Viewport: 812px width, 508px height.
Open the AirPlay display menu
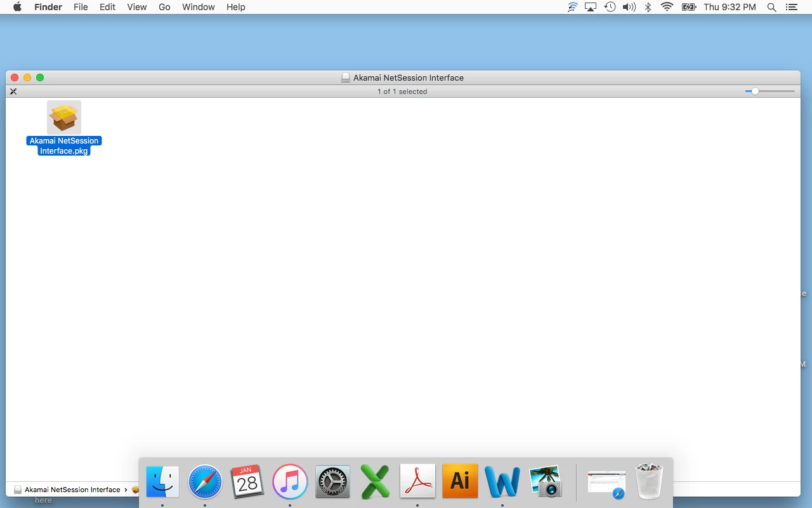(x=591, y=7)
